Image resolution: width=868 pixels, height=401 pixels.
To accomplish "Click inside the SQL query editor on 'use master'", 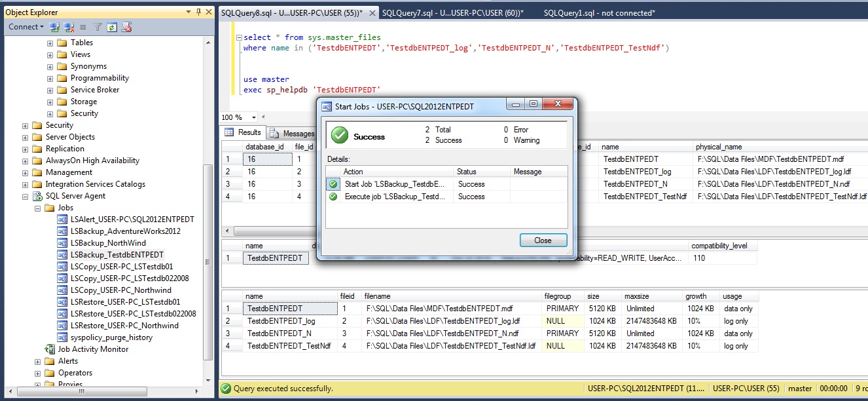I will click(266, 79).
